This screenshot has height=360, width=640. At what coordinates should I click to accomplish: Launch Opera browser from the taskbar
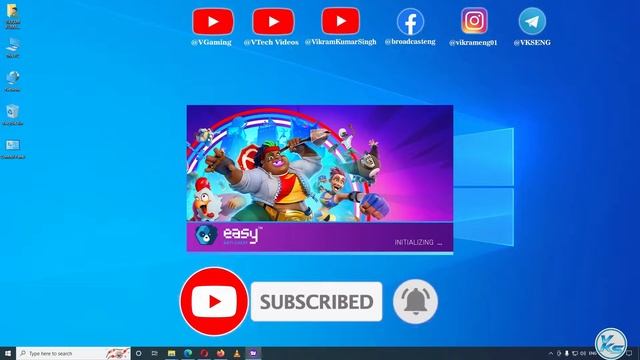point(204,353)
